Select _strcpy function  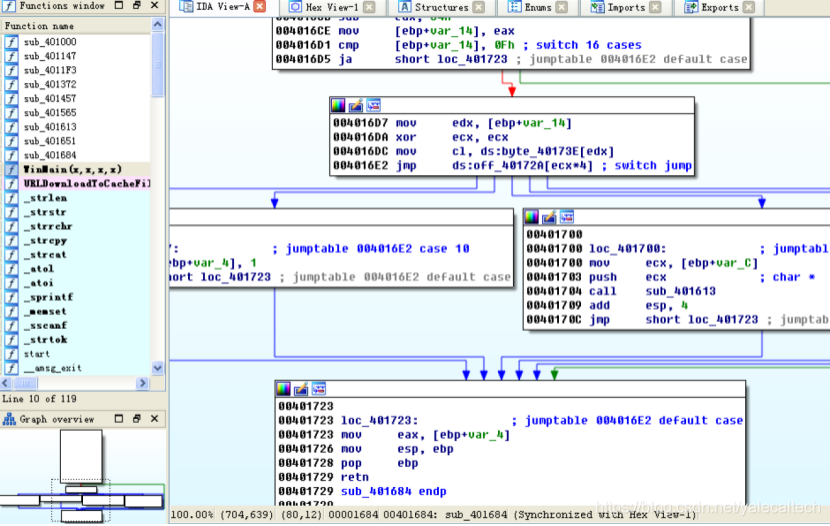[46, 240]
